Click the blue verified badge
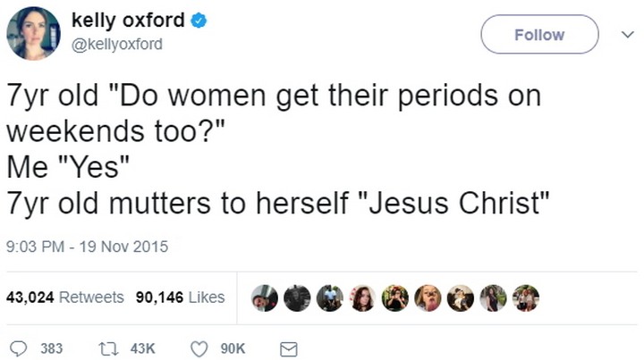This screenshot has width=644, height=360. (x=199, y=21)
